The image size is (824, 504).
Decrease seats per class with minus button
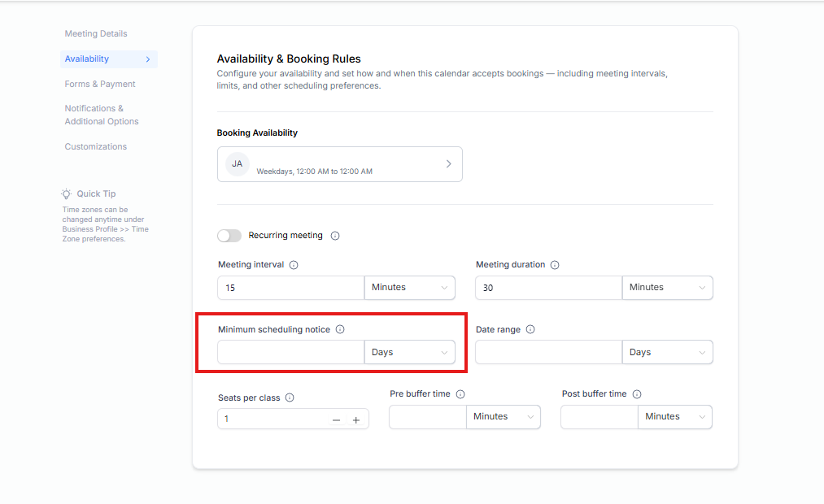336,420
